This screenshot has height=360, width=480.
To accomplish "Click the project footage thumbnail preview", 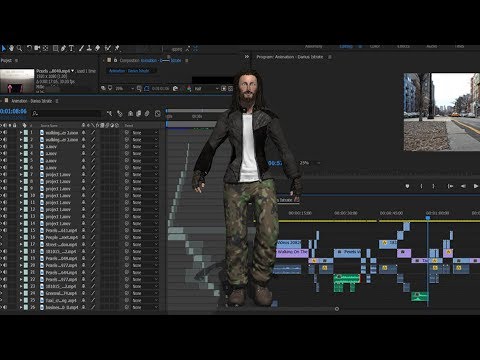I will point(17,81).
